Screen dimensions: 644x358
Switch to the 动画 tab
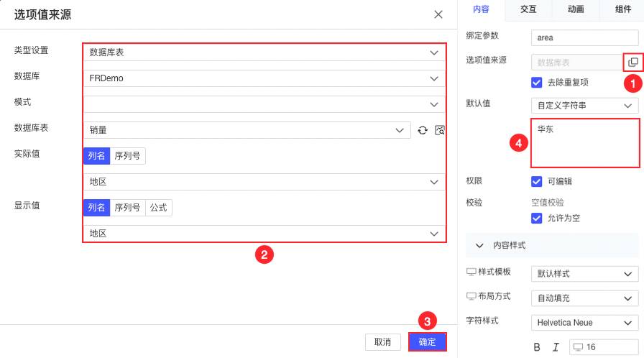click(576, 9)
